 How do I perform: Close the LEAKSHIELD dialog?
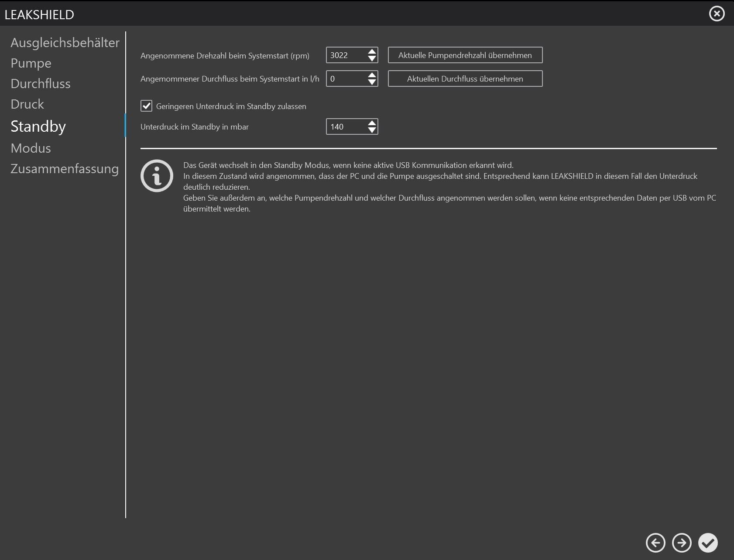coord(717,14)
